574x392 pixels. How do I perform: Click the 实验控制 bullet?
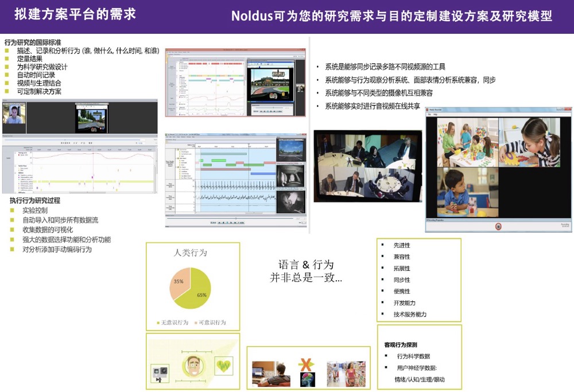click(x=35, y=211)
